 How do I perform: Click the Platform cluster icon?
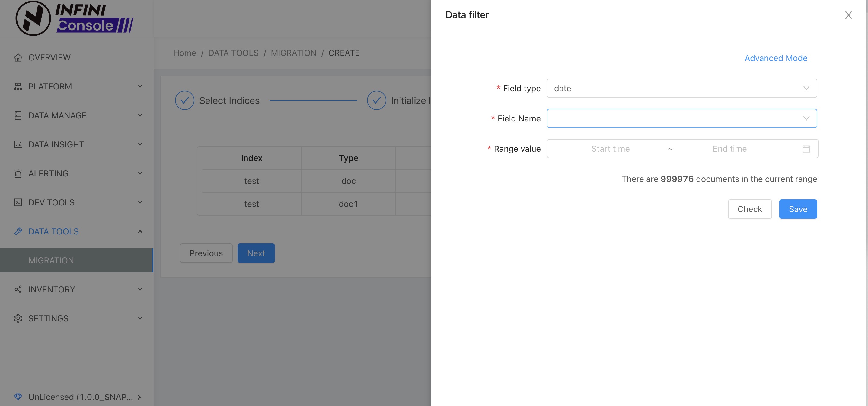tap(18, 87)
